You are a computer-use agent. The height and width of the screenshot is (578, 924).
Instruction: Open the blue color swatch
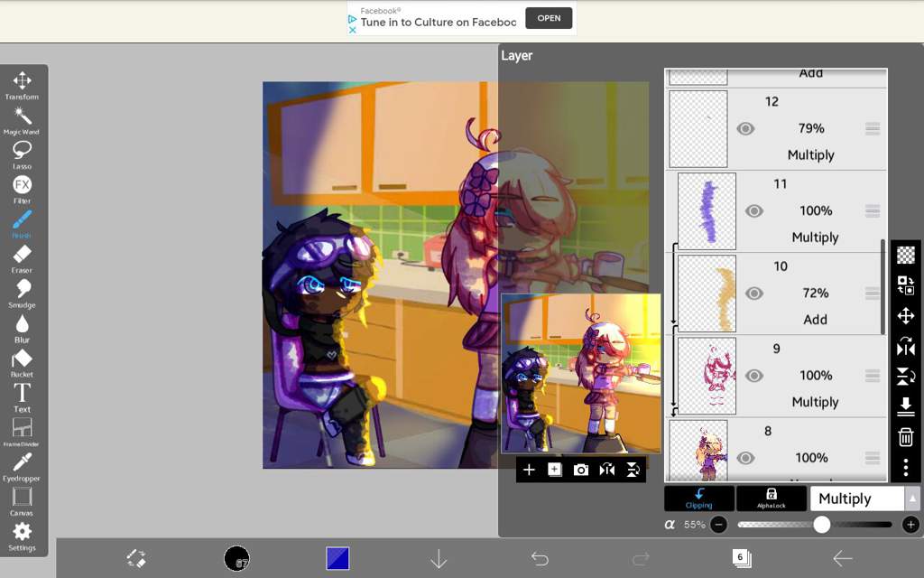pyautogui.click(x=337, y=558)
